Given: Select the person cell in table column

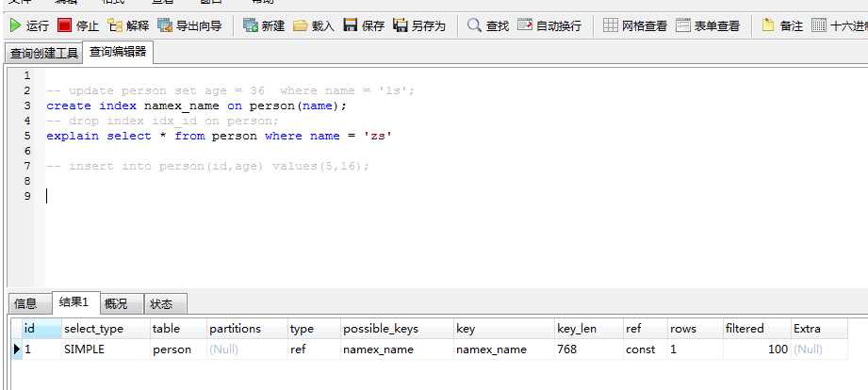Looking at the screenshot, I should pyautogui.click(x=178, y=349).
